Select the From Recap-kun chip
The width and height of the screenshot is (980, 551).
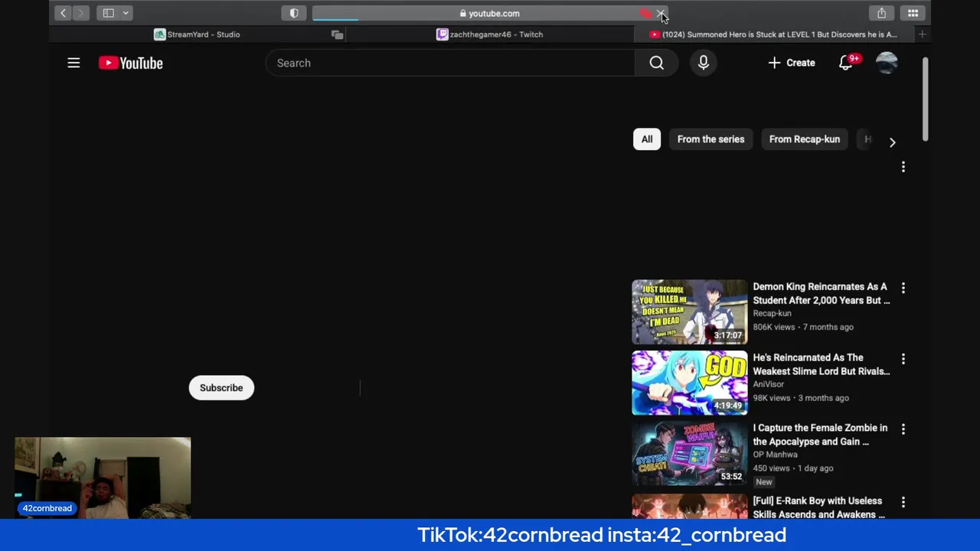pyautogui.click(x=805, y=139)
